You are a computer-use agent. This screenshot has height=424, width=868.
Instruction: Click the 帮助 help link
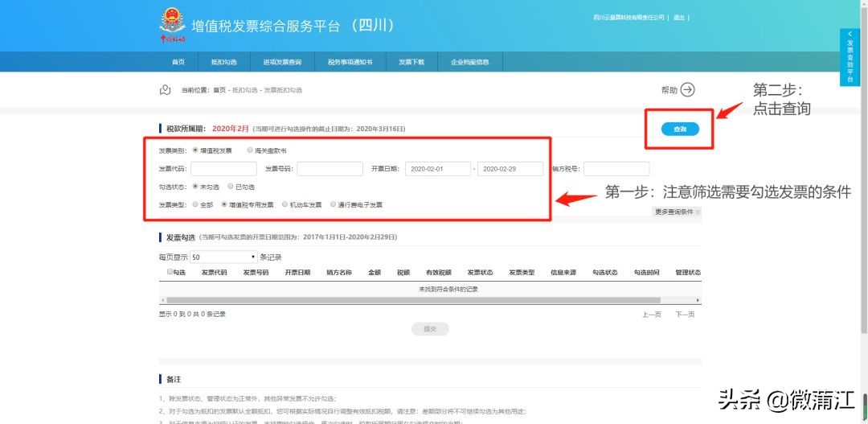[669, 90]
